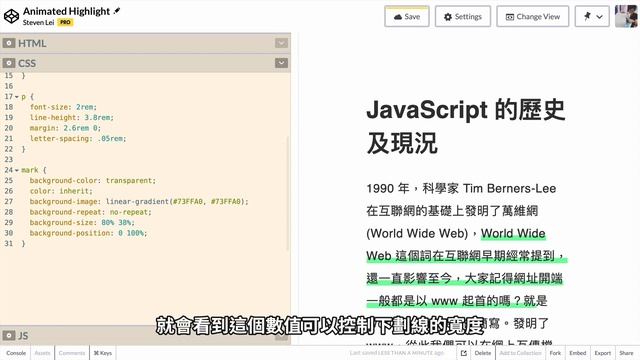Click the pin icon button
The width and height of the screenshot is (640, 360).
pyautogui.click(x=587, y=16)
